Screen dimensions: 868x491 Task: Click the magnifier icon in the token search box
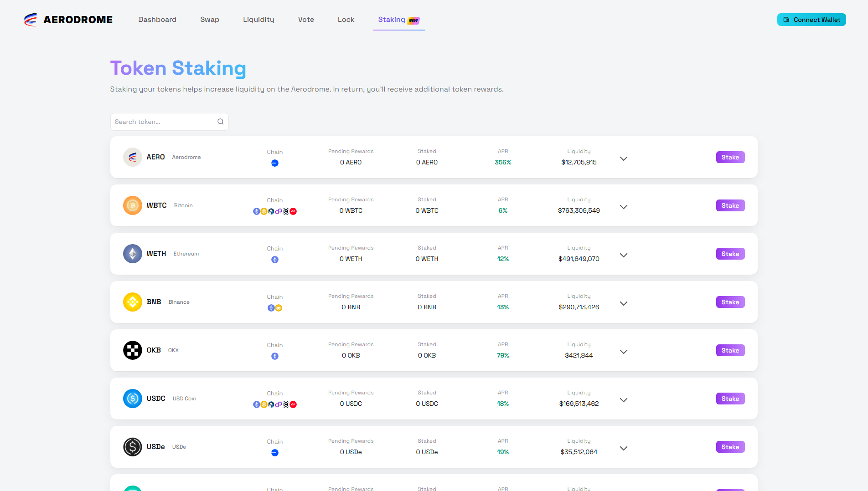221,122
